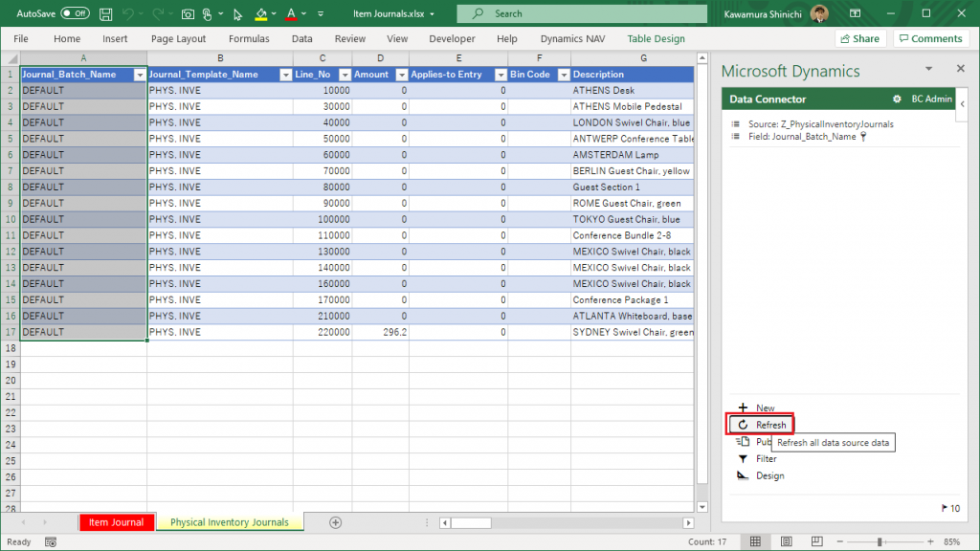Switch to the Insert ribbon tab
This screenshot has width=980, height=551.
click(x=115, y=38)
